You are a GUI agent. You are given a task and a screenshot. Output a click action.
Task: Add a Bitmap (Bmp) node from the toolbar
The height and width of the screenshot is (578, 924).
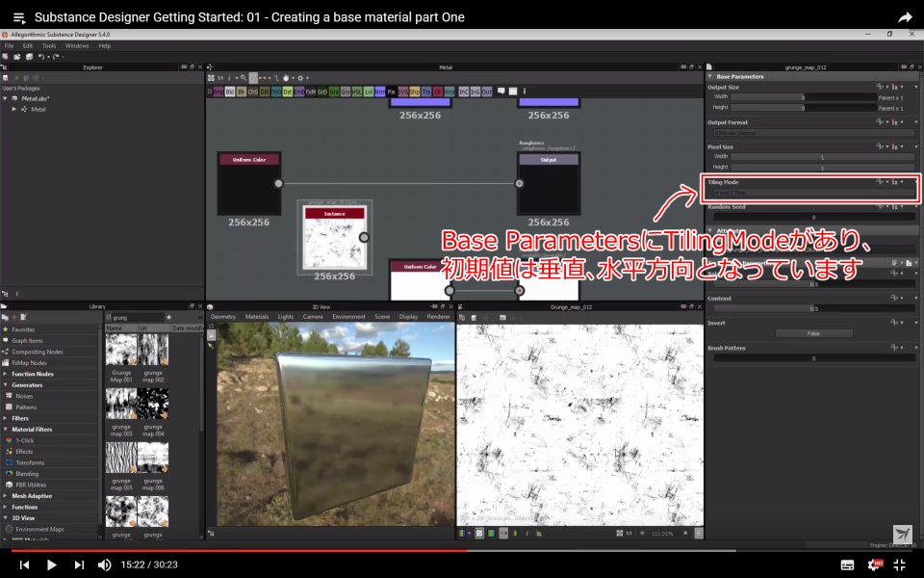pos(218,92)
